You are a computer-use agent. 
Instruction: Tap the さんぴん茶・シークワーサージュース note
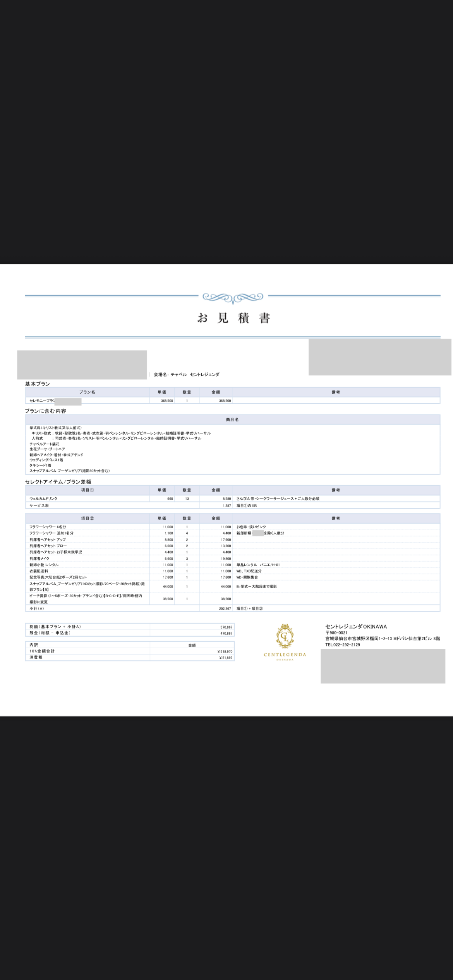click(278, 499)
